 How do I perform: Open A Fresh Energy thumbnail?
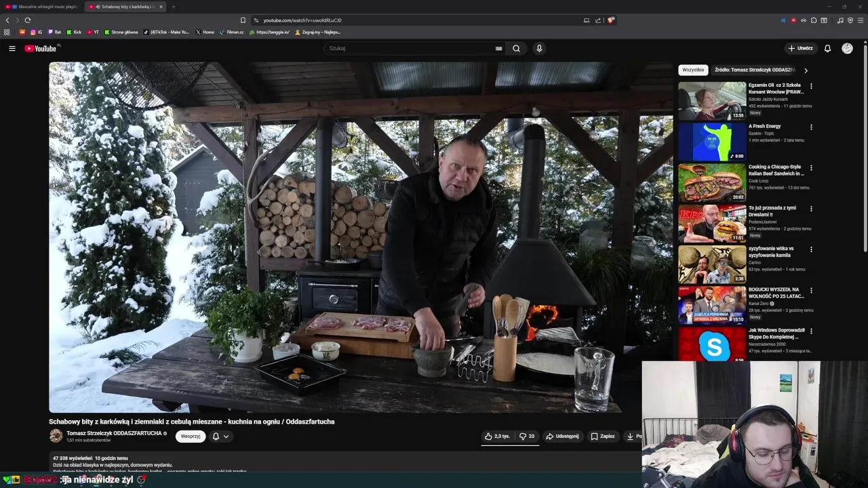(712, 141)
